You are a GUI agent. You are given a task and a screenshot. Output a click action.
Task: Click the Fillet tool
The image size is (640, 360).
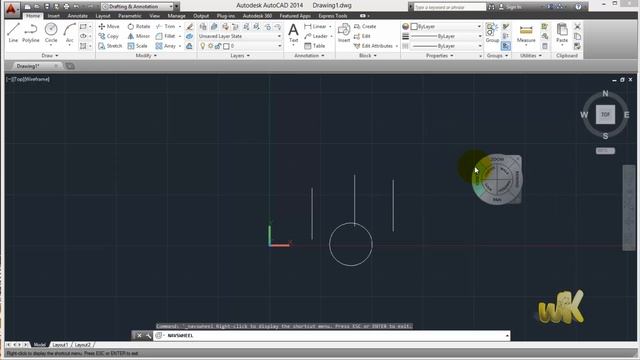tap(166, 36)
